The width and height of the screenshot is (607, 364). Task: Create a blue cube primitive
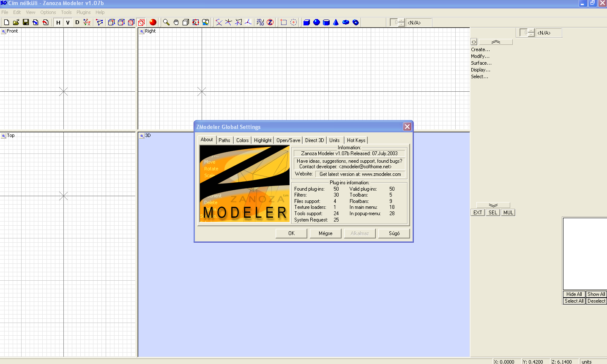point(307,22)
